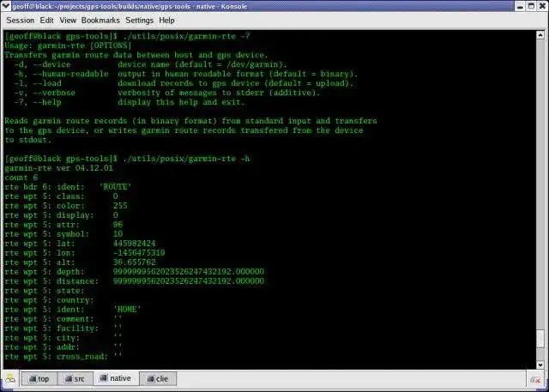The image size is (549, 392).
Task: Click the terminal icon on the clie tab
Action: 151,378
